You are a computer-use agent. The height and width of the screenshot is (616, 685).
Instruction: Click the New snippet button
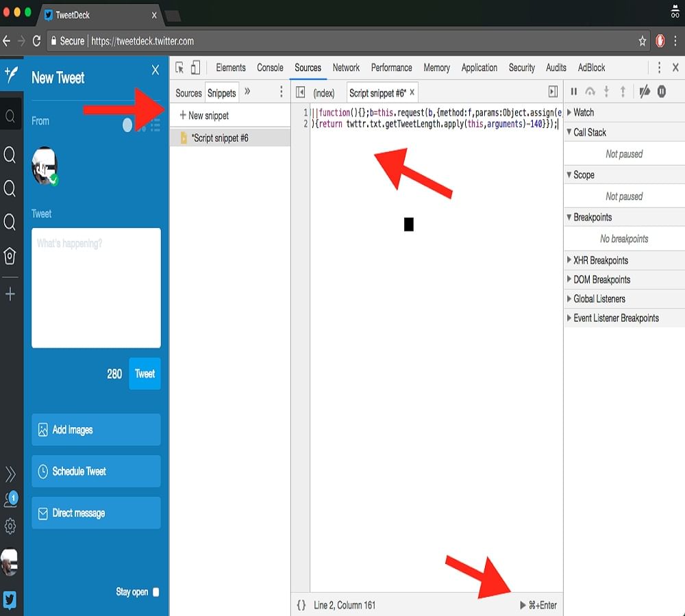(x=204, y=116)
